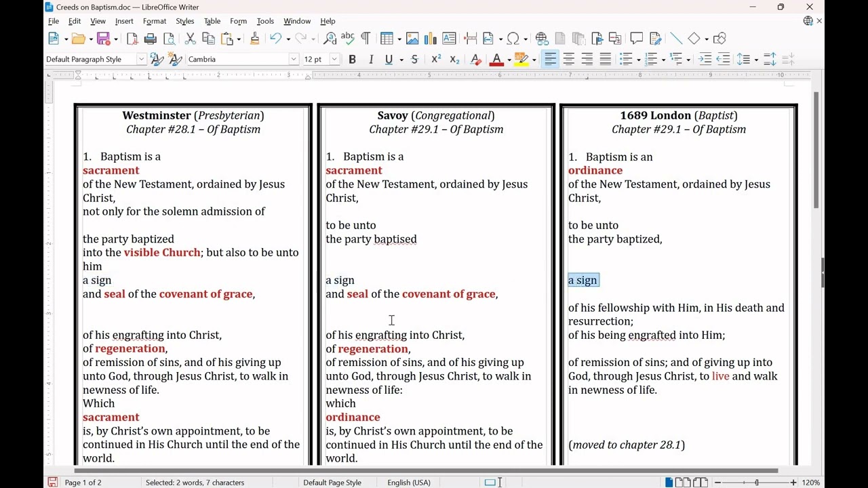The width and height of the screenshot is (868, 488).
Task: Apply yellow Highlighting Color swatch
Action: click(x=521, y=59)
